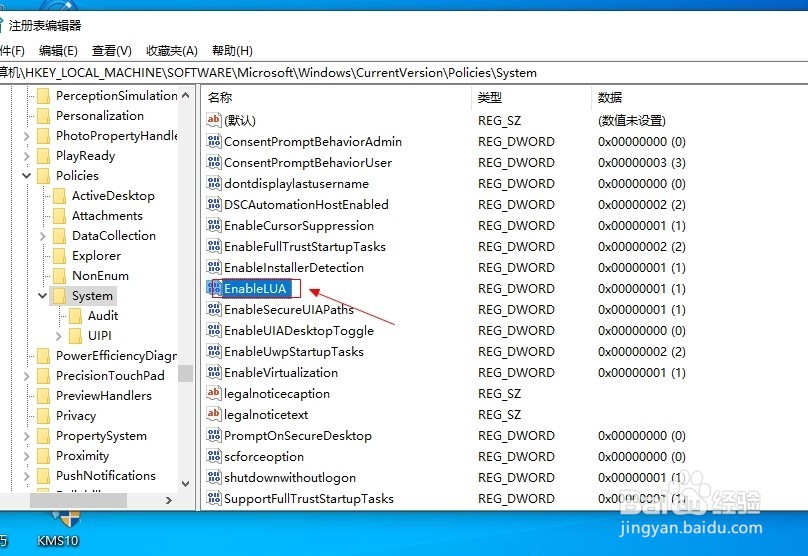Click the icon next to ConsentPromptBehaviorUser
The image size is (808, 556).
coord(214,162)
